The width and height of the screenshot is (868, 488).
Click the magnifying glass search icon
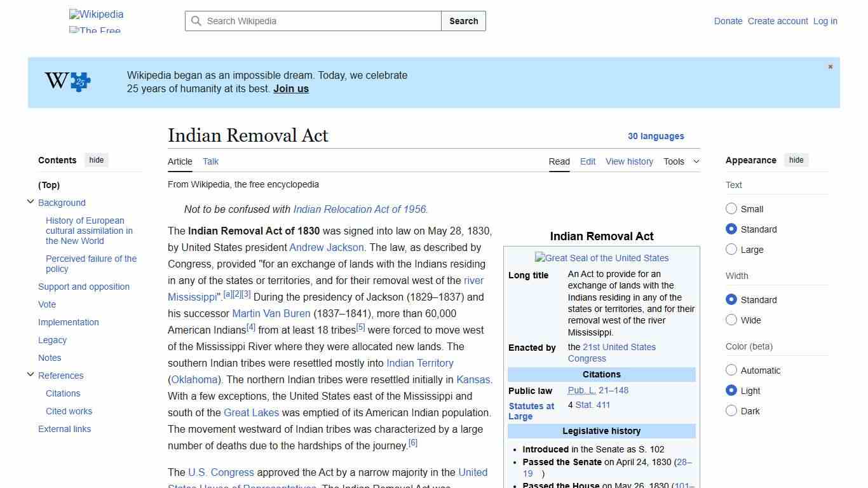point(196,21)
